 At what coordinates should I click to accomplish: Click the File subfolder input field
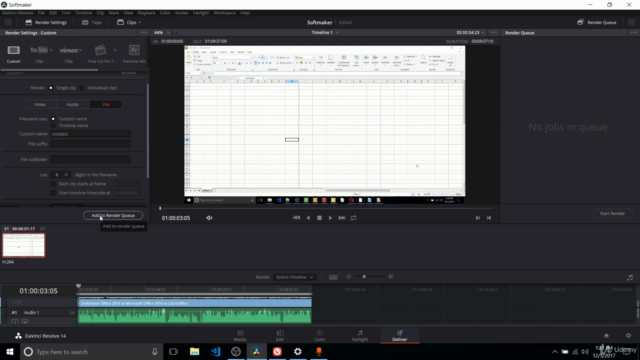(91, 160)
